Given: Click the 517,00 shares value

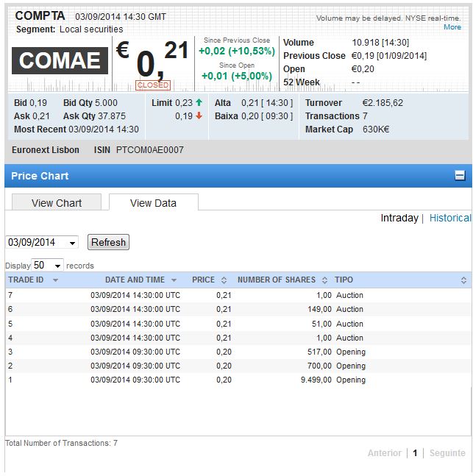Looking at the screenshot, I should coord(319,352).
